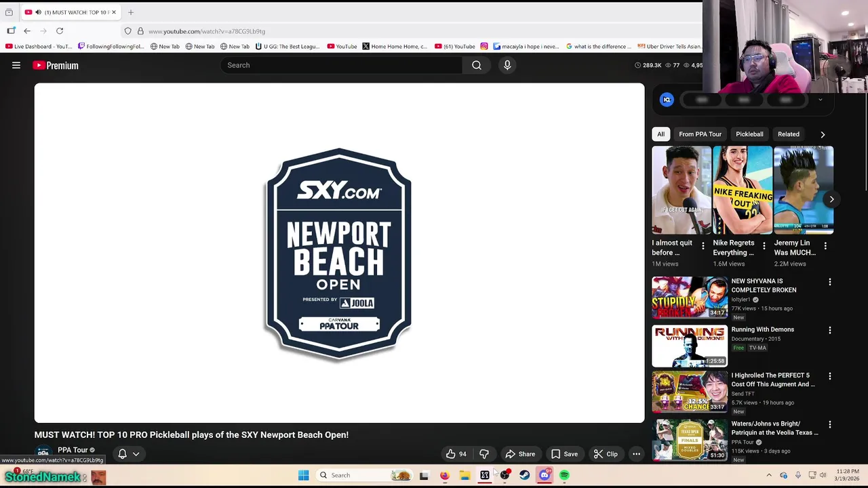868x488 pixels.
Task: Open the 'I almost quit before' short thumbnail
Action: 682,190
